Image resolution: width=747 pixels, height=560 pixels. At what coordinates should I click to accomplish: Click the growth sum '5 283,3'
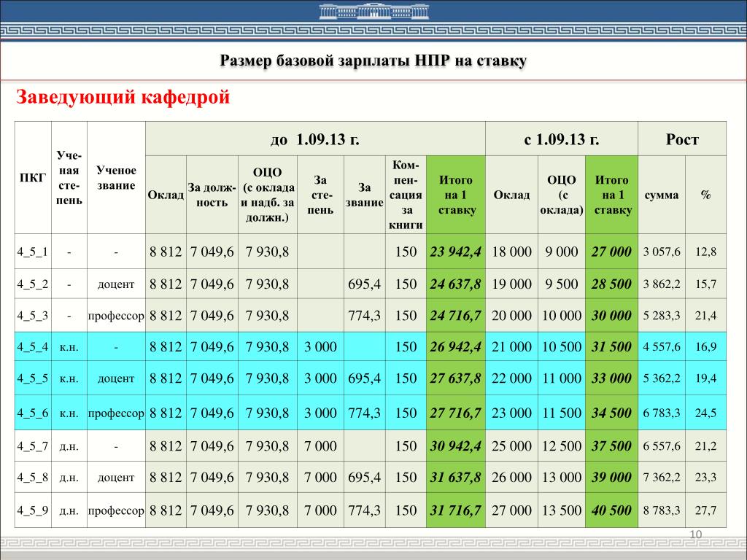[x=661, y=315]
